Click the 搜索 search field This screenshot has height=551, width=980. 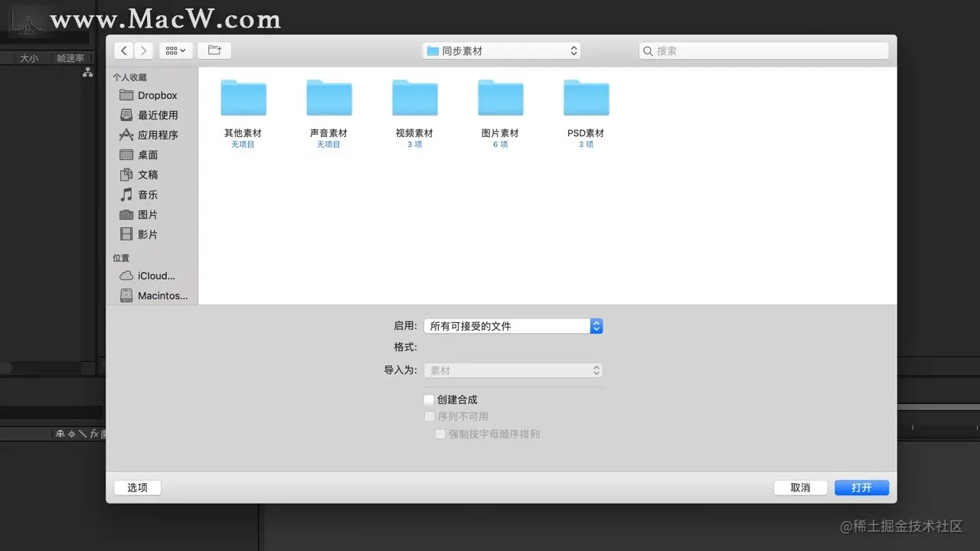tap(764, 51)
